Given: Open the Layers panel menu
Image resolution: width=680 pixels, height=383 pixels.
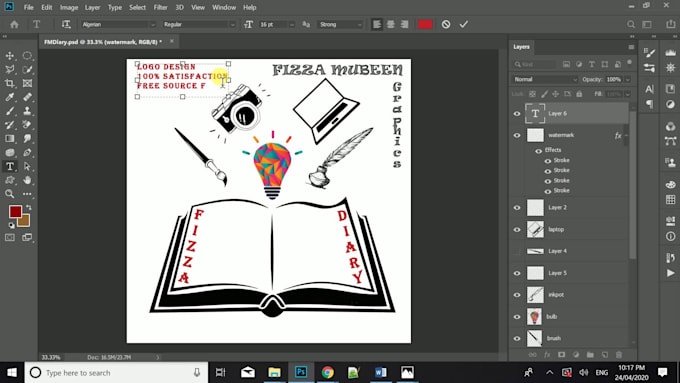Looking at the screenshot, I should (x=631, y=47).
